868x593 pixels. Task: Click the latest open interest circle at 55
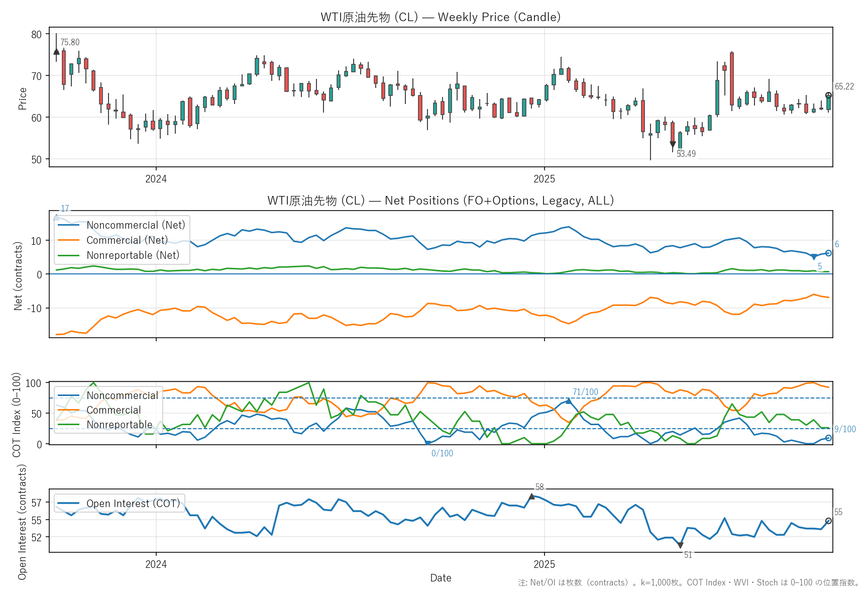[828, 521]
